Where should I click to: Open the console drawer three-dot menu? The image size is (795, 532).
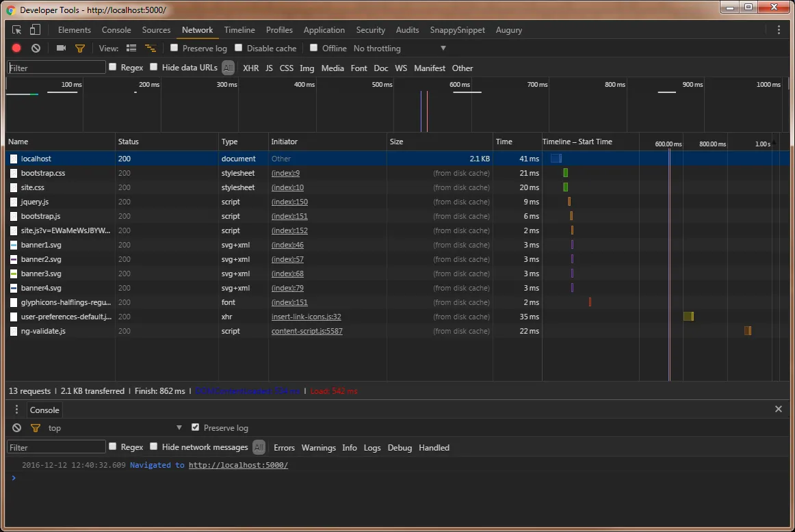(17, 410)
